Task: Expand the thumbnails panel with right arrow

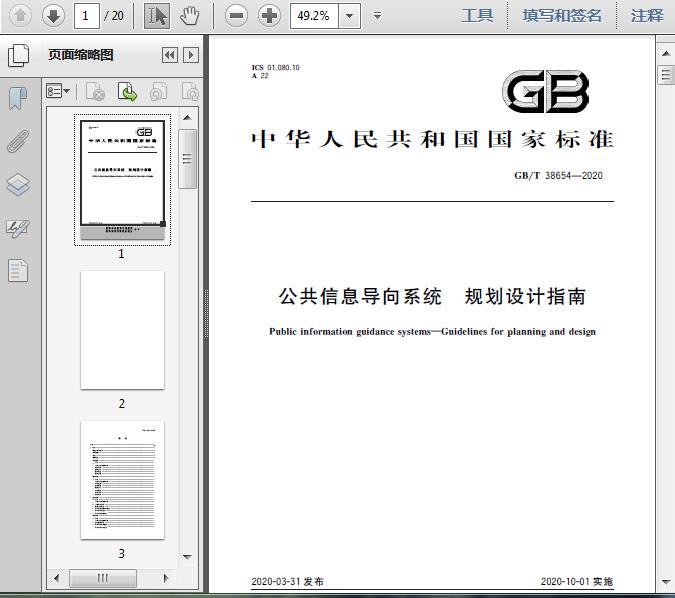Action: coord(191,55)
